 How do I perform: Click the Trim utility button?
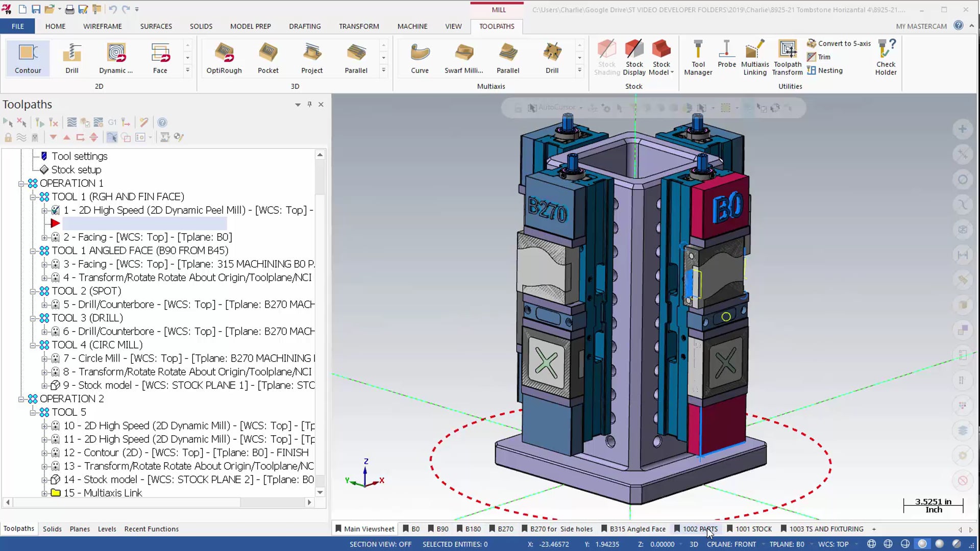coord(819,57)
